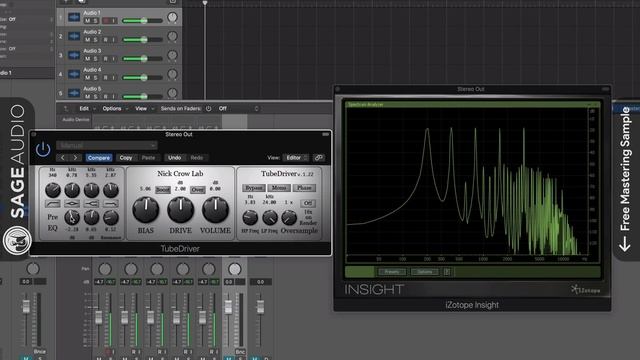Click the Redo button in TubeDriver

tap(197, 158)
